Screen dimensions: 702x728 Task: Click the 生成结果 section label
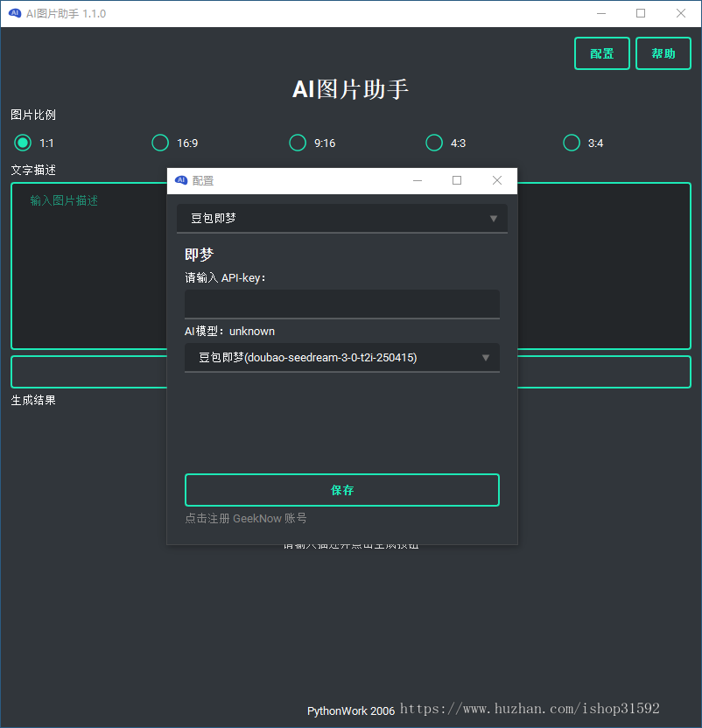pyautogui.click(x=33, y=400)
